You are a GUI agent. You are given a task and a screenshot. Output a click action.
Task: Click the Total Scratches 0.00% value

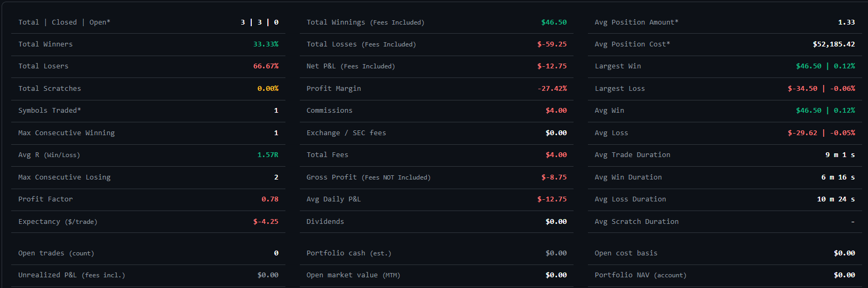[x=268, y=89]
